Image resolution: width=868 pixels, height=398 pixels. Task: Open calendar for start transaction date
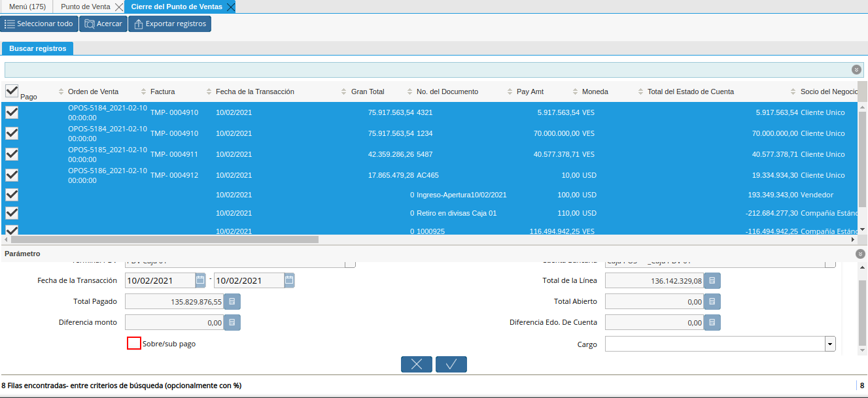[x=200, y=280]
